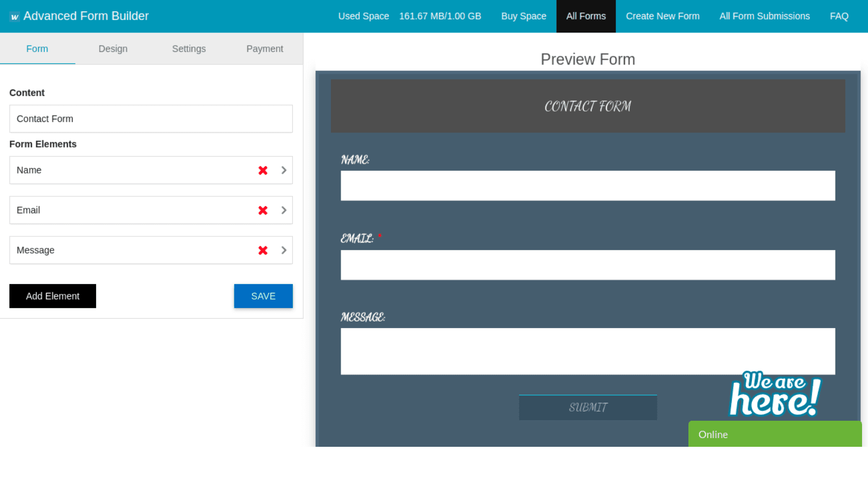
Task: Select Create New Form from navigation
Action: 662,16
